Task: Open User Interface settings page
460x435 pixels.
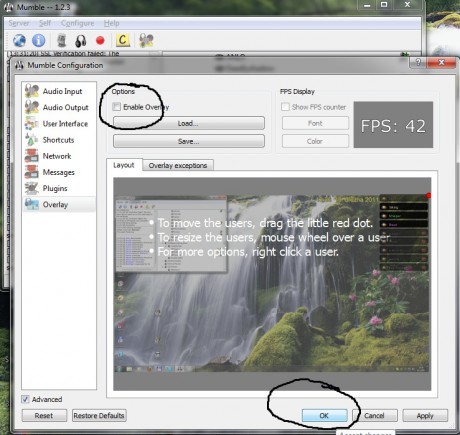Action: pyautogui.click(x=59, y=124)
